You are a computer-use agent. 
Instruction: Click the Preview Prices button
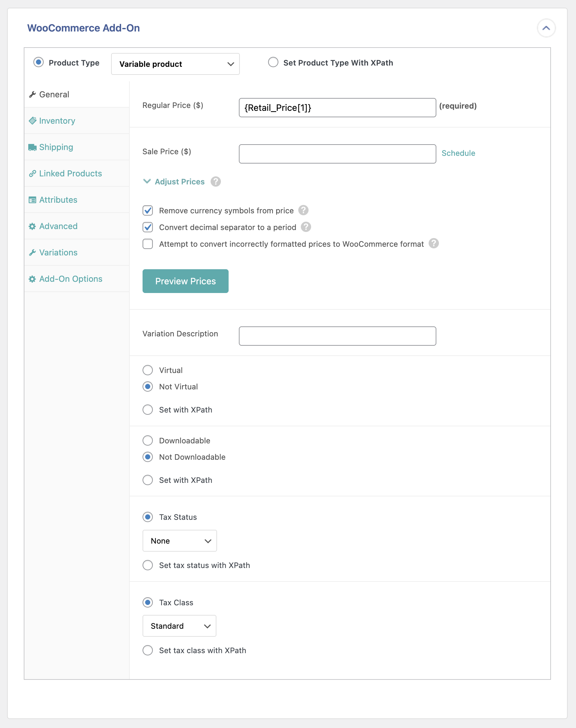pyautogui.click(x=186, y=281)
